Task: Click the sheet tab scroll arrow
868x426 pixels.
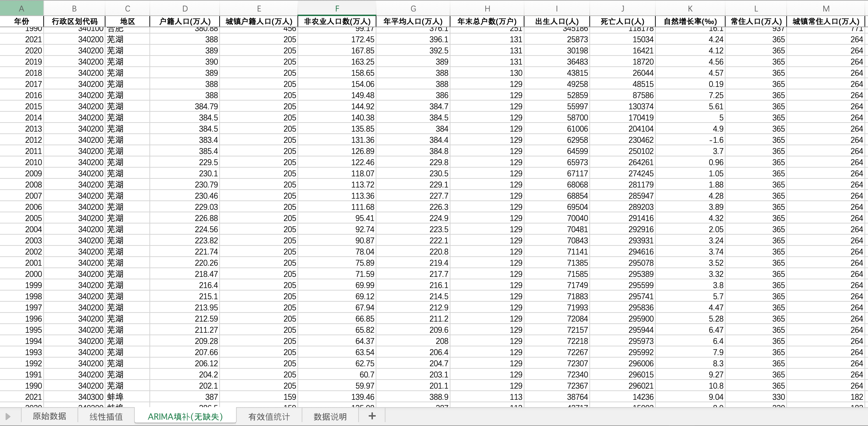Action: coord(8,416)
